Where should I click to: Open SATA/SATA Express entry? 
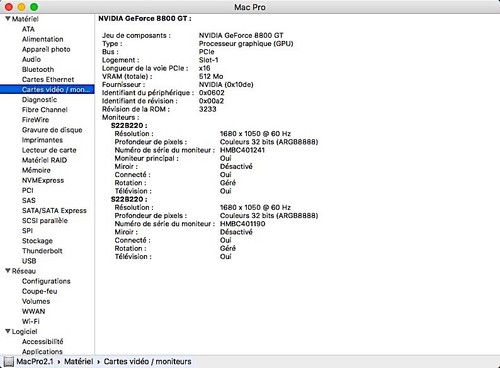[54, 210]
